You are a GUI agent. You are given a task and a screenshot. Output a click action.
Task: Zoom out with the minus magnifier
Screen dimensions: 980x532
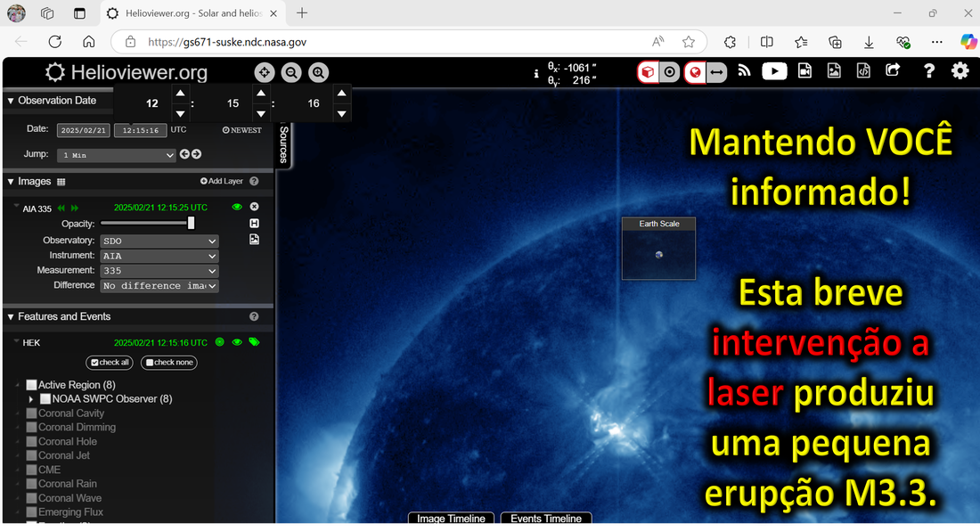point(291,72)
